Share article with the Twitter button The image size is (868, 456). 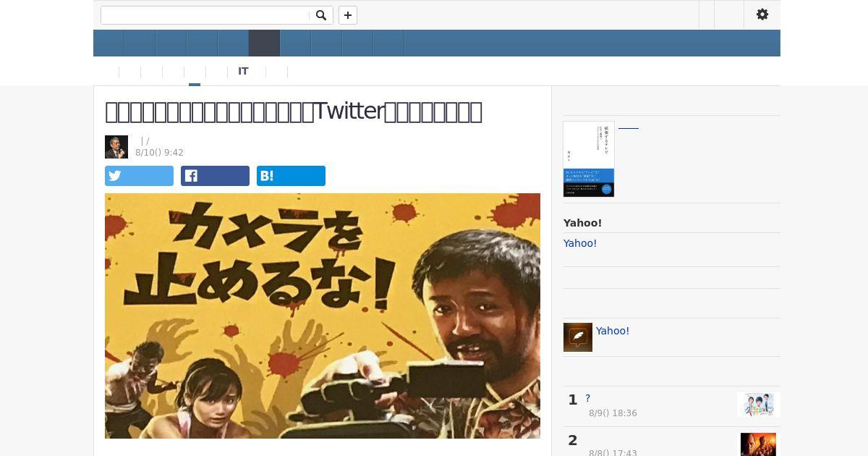tap(139, 176)
